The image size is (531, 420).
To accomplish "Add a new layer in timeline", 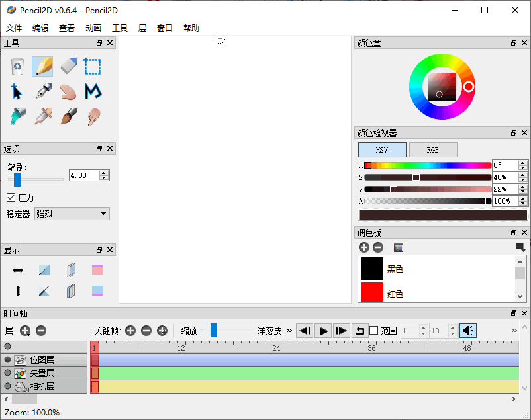I will click(25, 331).
